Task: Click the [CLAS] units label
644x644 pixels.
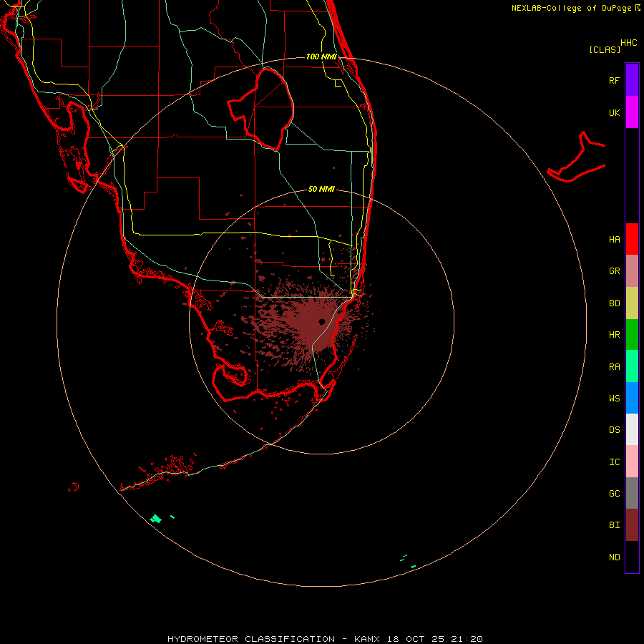Action: pos(605,49)
